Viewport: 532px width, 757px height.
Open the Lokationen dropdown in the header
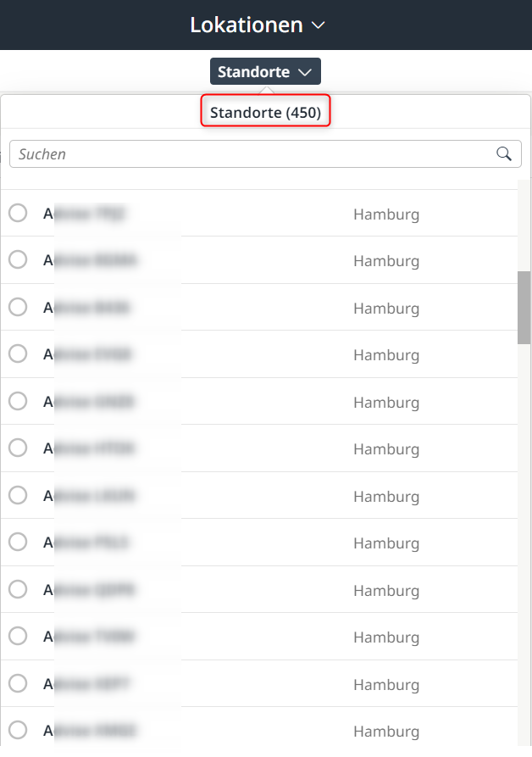click(258, 25)
